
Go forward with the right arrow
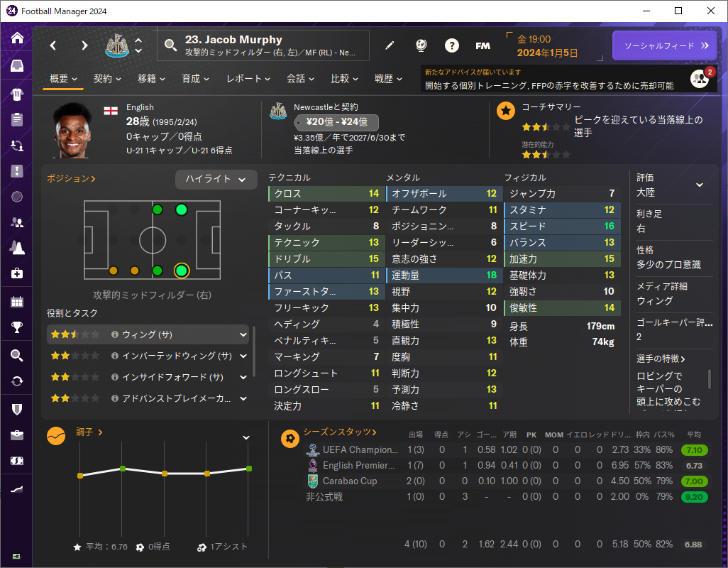pos(84,45)
